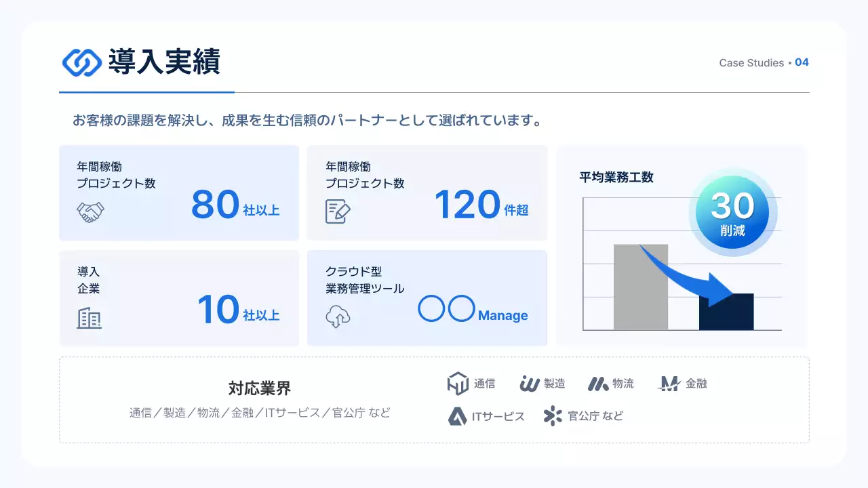The height and width of the screenshot is (488, 868).
Task: Click the office building icon in 導入企業 card
Action: coord(89,316)
